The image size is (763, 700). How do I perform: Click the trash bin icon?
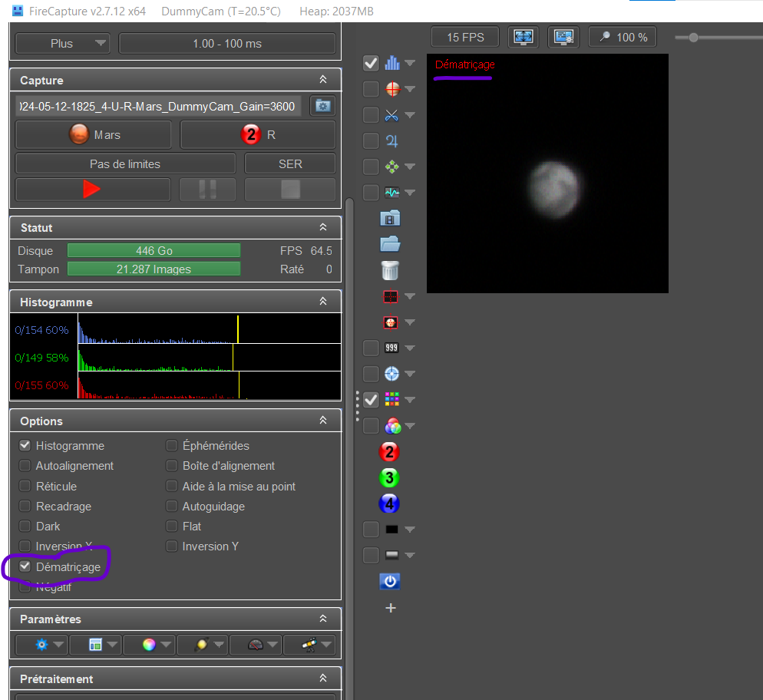pos(390,270)
